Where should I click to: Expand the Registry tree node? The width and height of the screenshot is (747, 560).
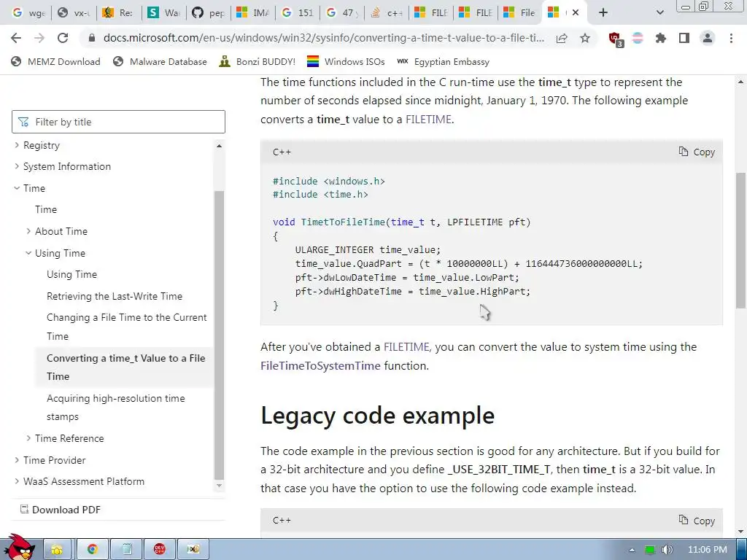17,145
